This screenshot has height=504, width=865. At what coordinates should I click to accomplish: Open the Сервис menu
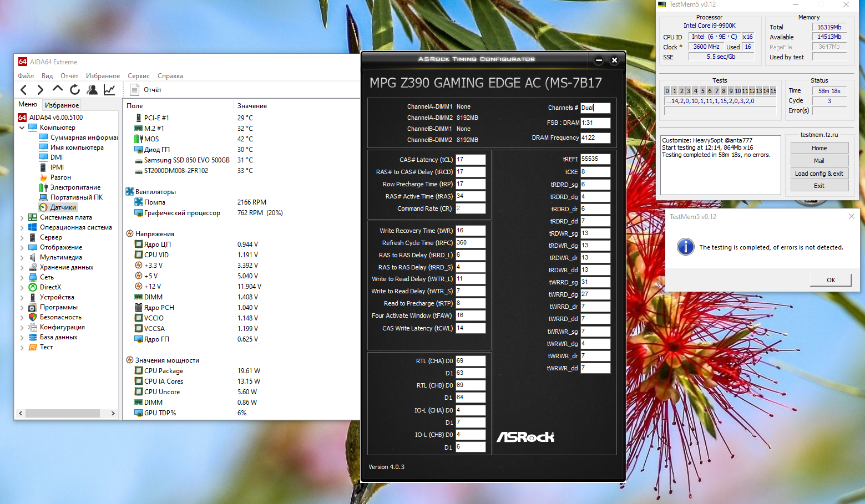(x=139, y=76)
